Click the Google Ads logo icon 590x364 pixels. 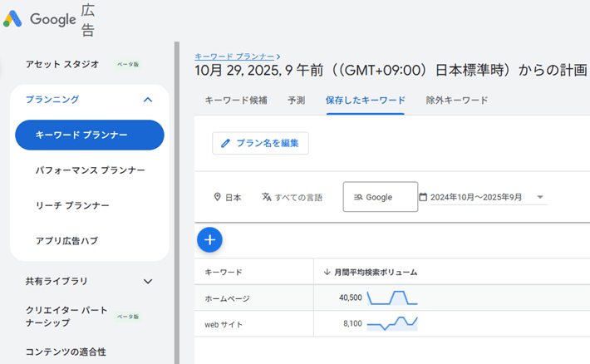tap(12, 19)
